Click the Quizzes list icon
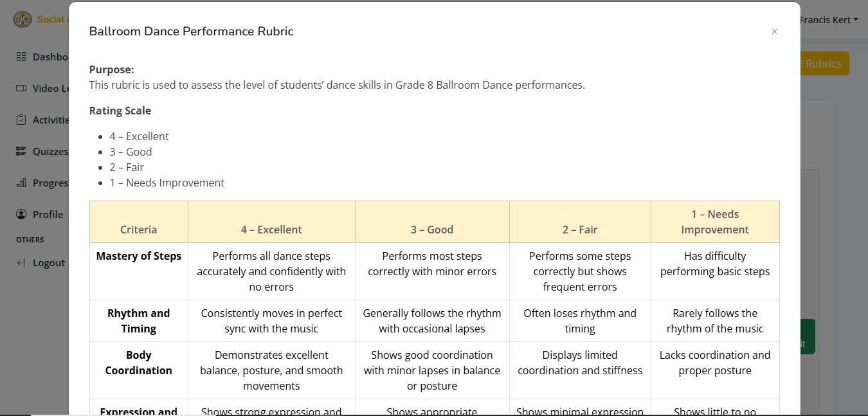Viewport: 868px width, 416px height. coord(21,152)
